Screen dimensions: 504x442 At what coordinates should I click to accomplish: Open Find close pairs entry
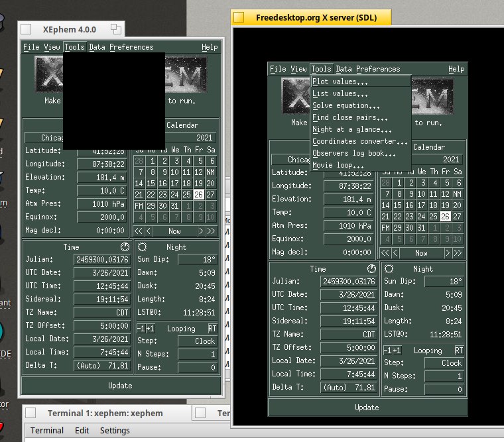coord(361,117)
